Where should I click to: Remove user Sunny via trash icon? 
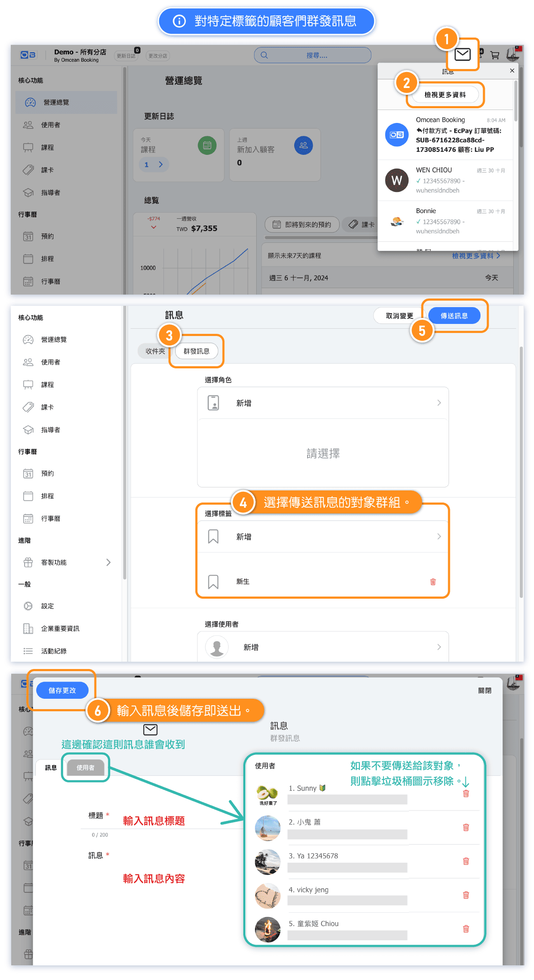click(466, 794)
